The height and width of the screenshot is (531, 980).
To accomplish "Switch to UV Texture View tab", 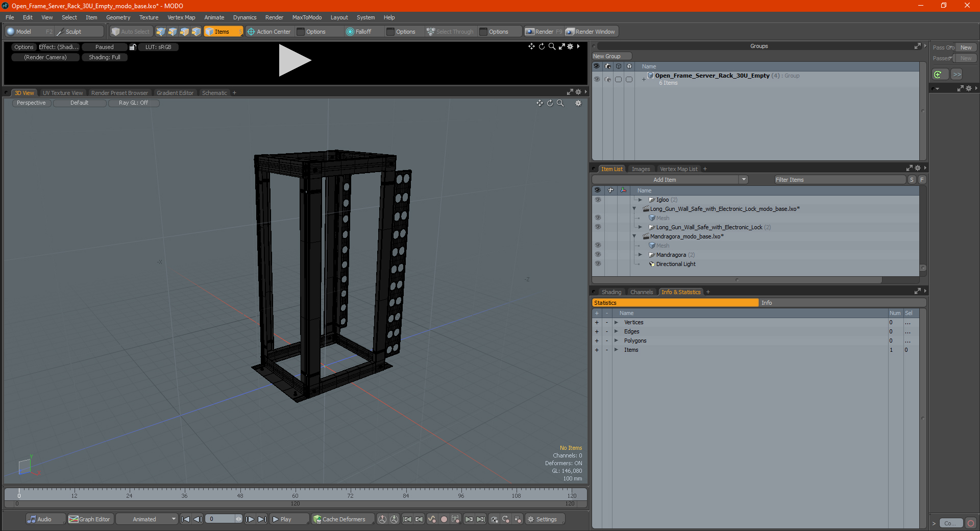I will click(x=62, y=93).
